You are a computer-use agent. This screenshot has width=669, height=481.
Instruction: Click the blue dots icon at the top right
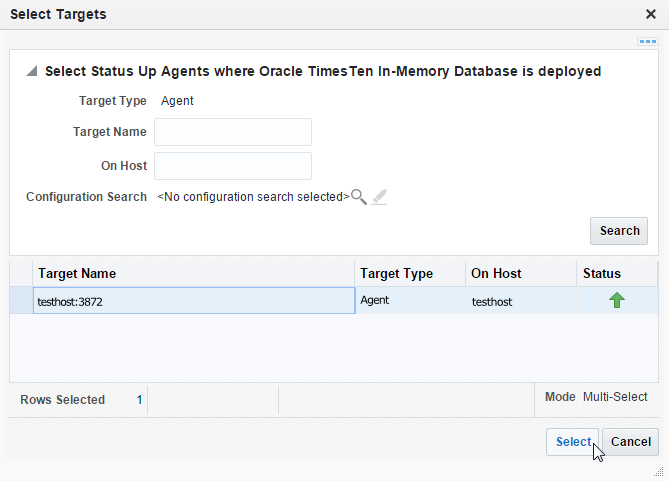click(646, 42)
